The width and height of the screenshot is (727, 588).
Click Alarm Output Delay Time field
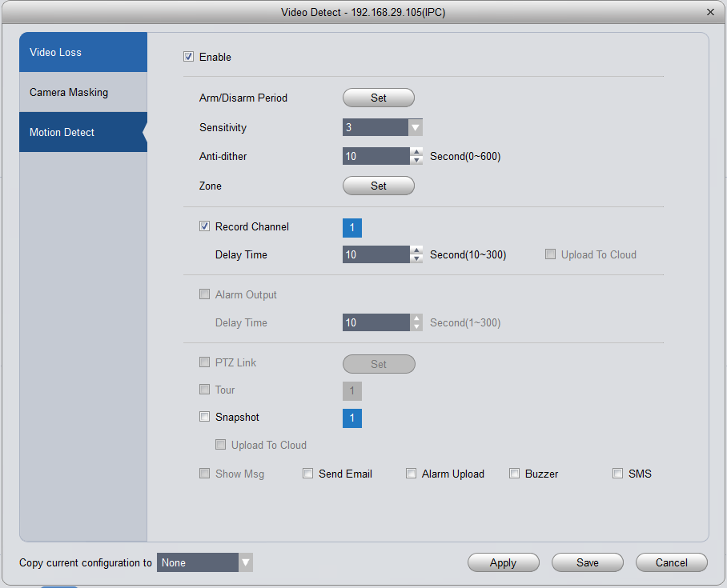(376, 322)
